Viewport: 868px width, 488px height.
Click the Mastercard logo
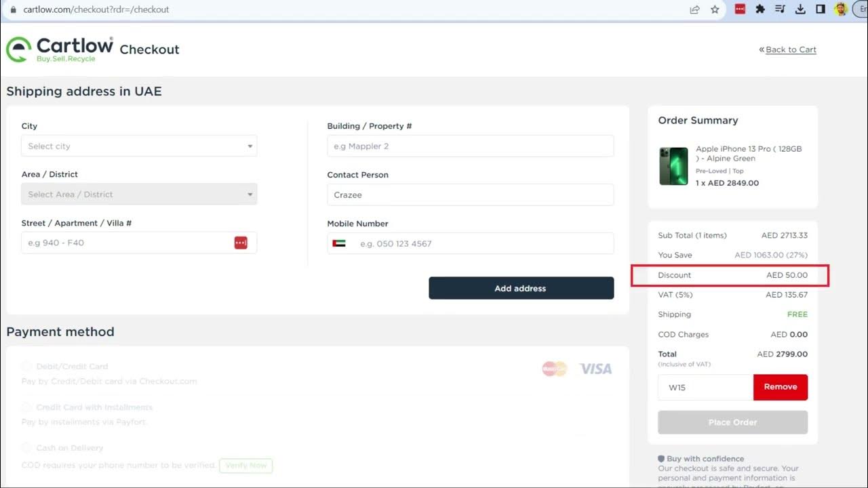tap(554, 369)
